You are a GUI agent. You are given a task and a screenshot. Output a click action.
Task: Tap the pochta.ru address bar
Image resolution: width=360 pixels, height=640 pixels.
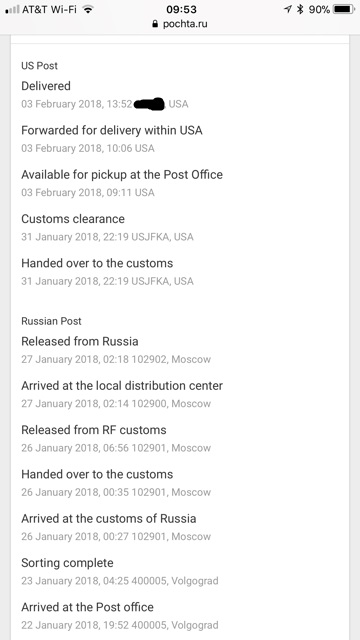(180, 24)
